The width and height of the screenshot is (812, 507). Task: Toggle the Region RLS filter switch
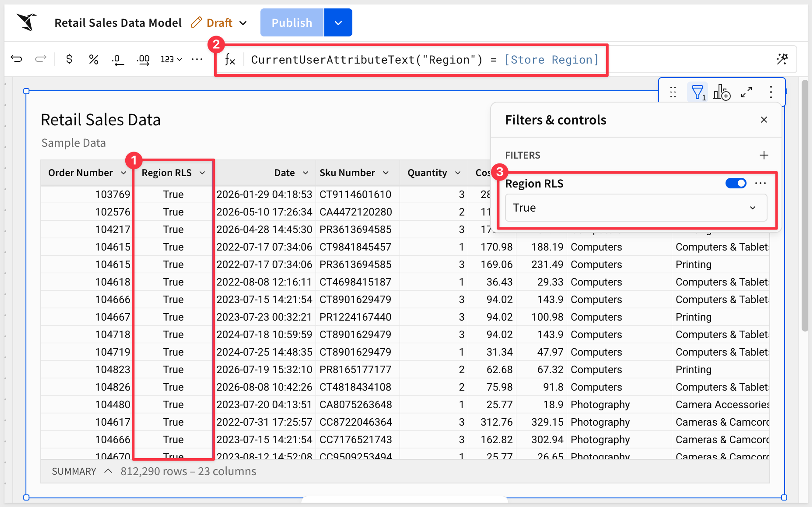[x=736, y=183]
